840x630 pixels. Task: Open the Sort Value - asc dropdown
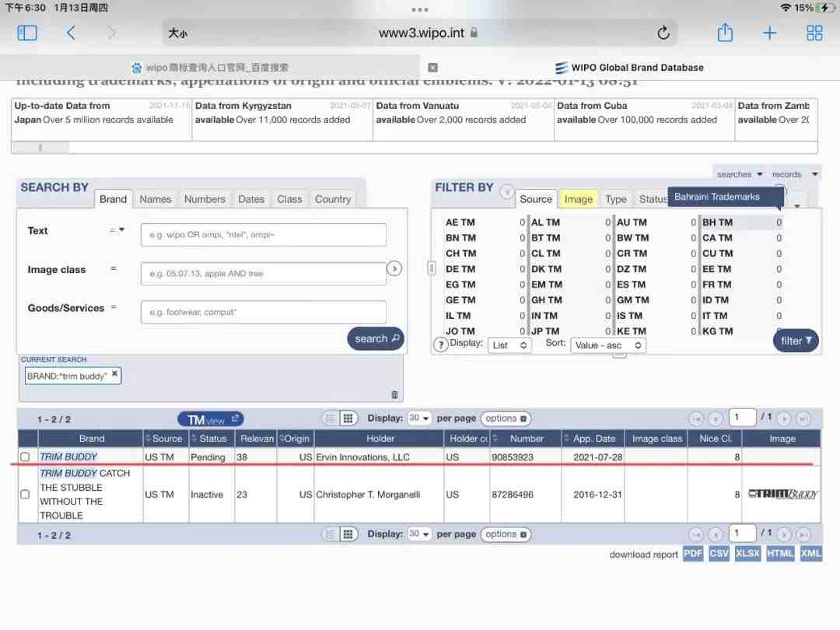coord(608,345)
